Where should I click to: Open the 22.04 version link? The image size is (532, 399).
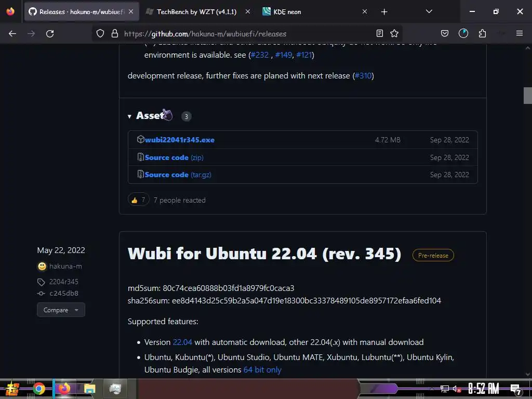point(182,342)
